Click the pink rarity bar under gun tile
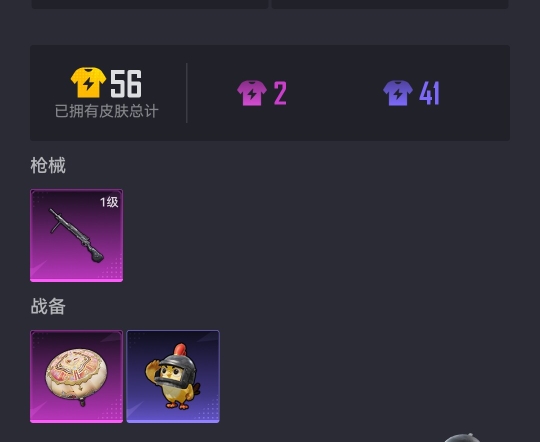540x442 pixels. tap(76, 280)
